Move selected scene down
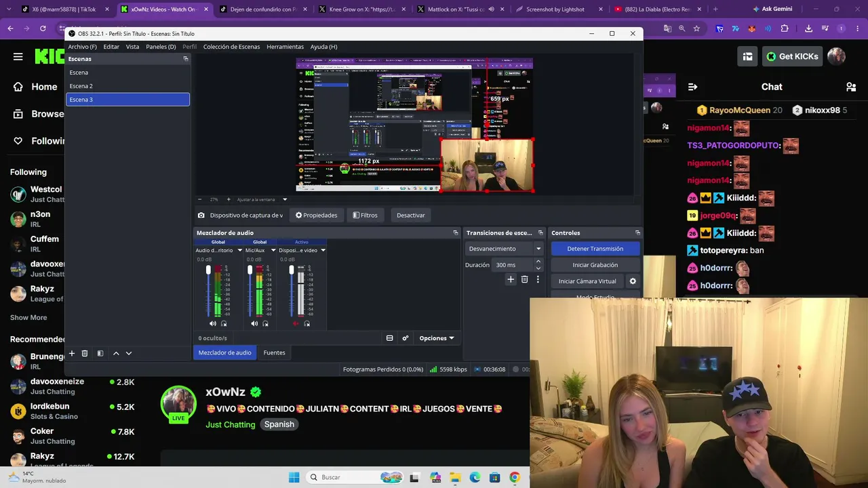This screenshot has height=488, width=868. pos(129,353)
